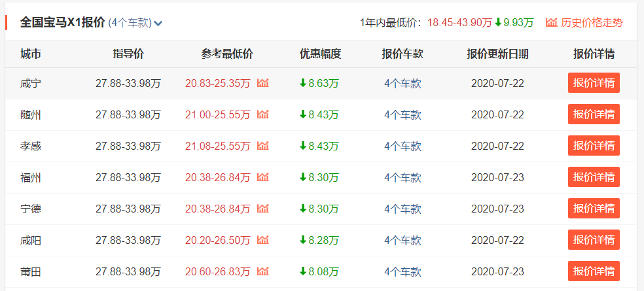
Task: Click discount 8.08万 in 莆田 row
Action: pos(319,272)
